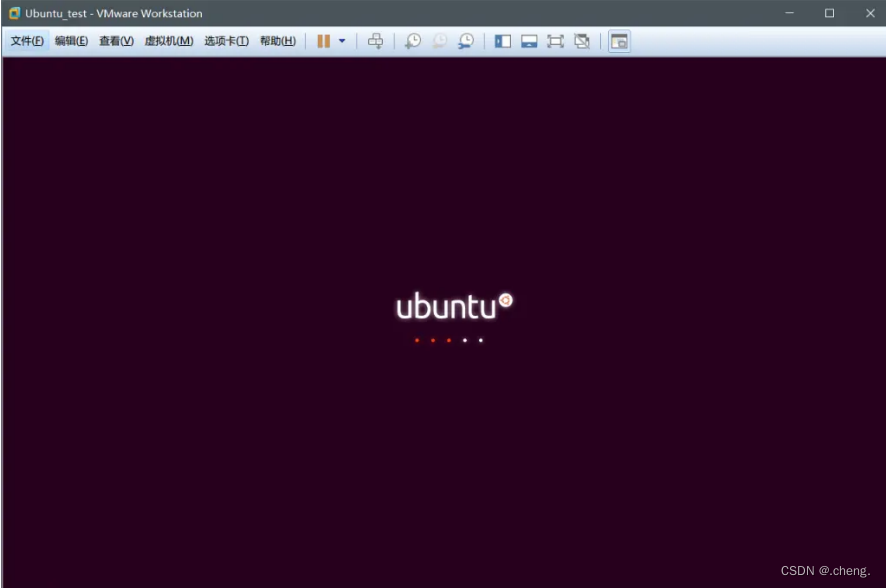The height and width of the screenshot is (588, 886).
Task: Minimize the VMware Workstation window
Action: click(x=789, y=13)
